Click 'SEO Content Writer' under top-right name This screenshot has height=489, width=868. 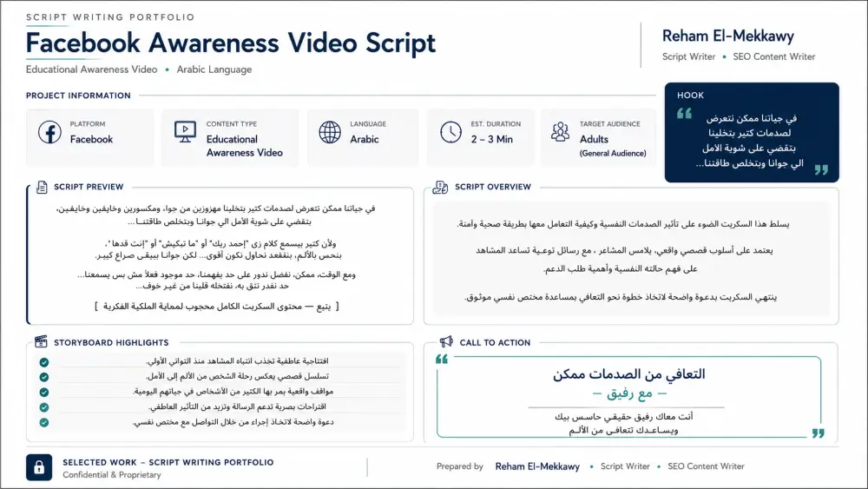pos(774,56)
